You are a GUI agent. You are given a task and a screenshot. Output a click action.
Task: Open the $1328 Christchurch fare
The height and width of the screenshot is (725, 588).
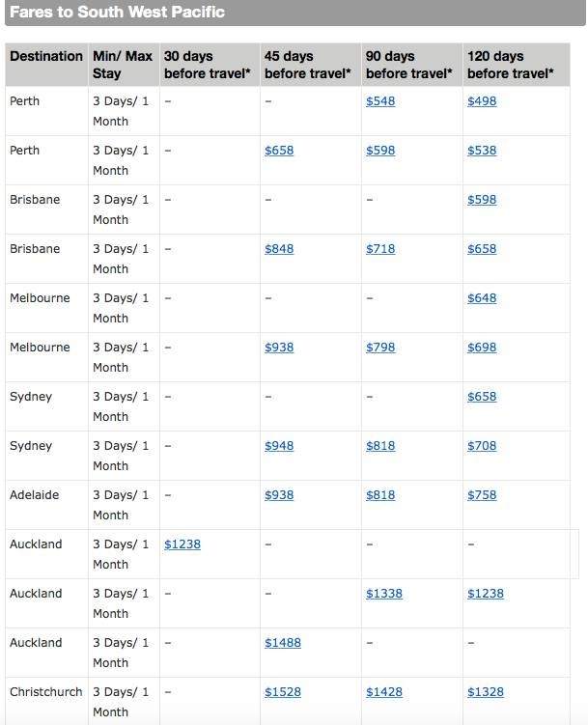tap(486, 692)
